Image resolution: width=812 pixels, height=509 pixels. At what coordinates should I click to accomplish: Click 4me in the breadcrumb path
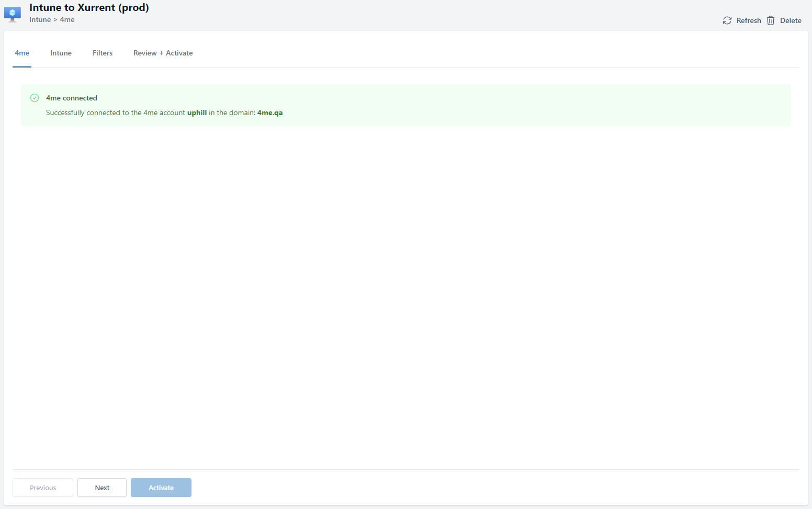coord(67,20)
